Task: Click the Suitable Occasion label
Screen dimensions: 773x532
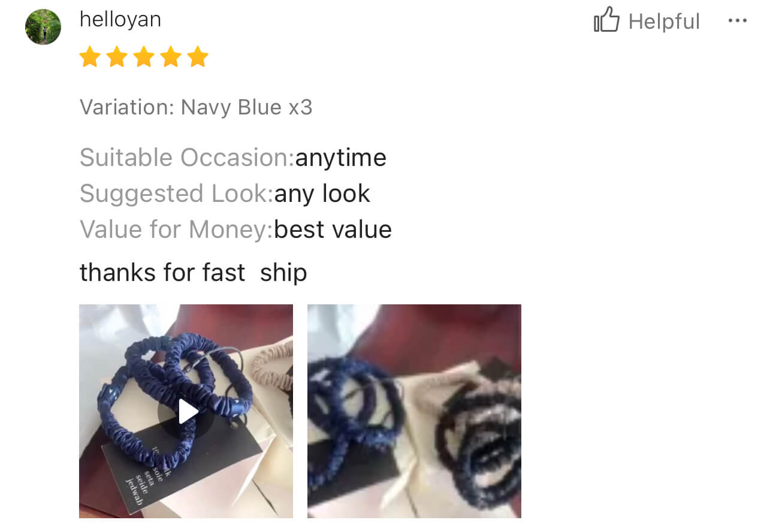Action: coord(187,158)
